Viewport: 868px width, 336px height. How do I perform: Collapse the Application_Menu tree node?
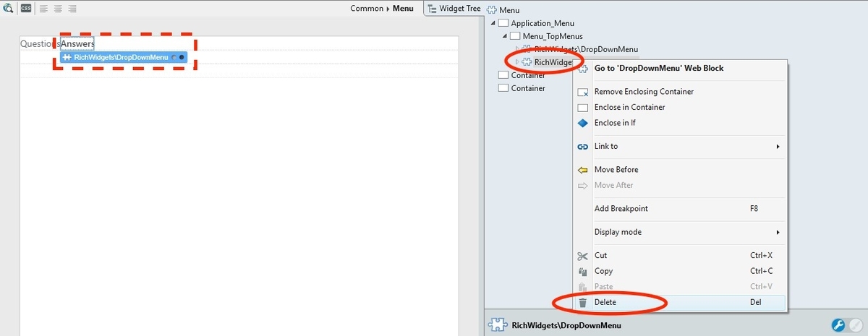492,24
